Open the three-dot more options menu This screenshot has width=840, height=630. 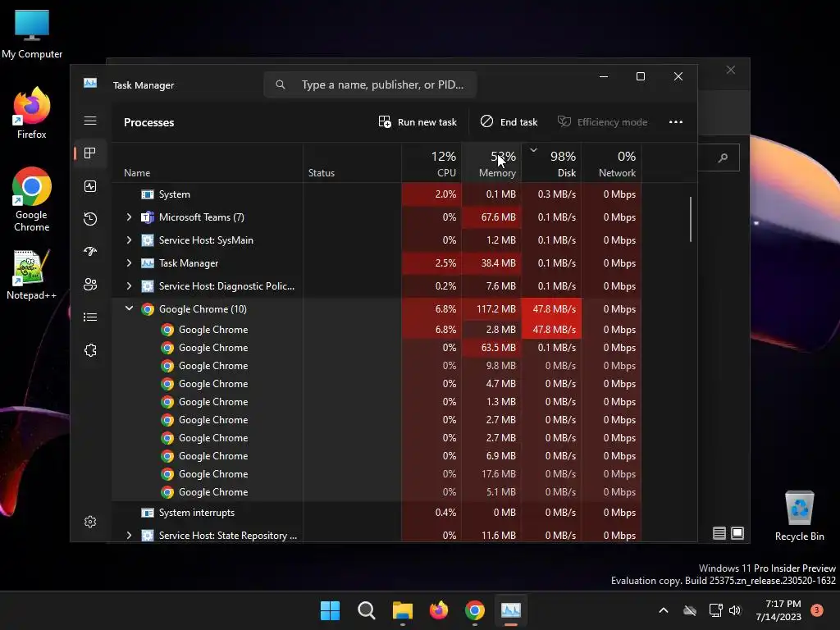[676, 122]
